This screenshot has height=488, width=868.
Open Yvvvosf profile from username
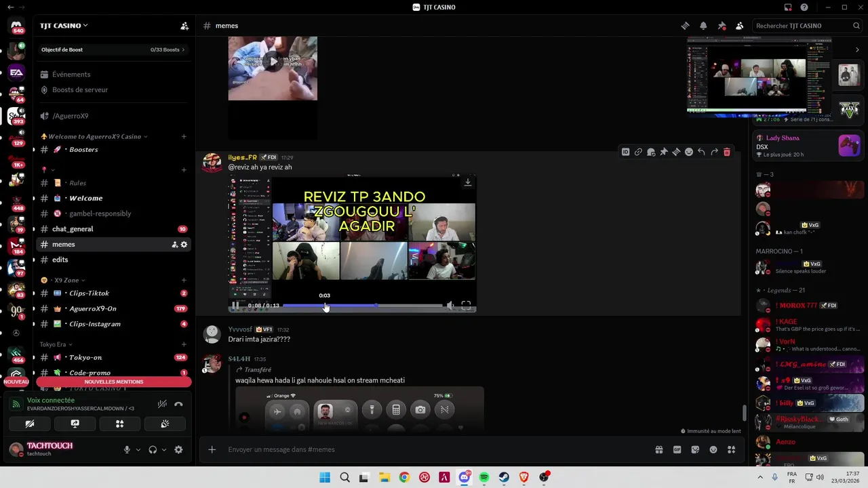240,329
